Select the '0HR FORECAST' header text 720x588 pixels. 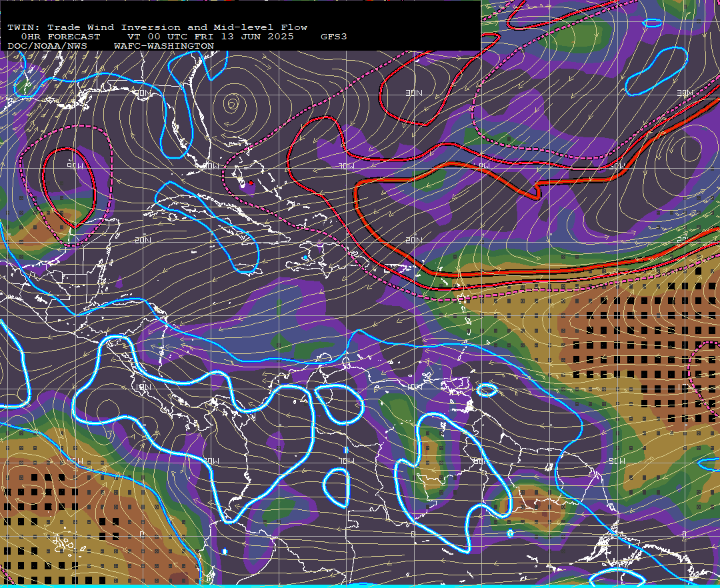[61, 37]
